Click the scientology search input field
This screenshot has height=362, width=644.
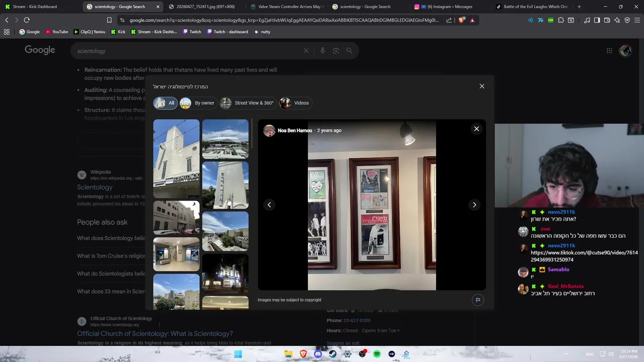pyautogui.click(x=186, y=51)
